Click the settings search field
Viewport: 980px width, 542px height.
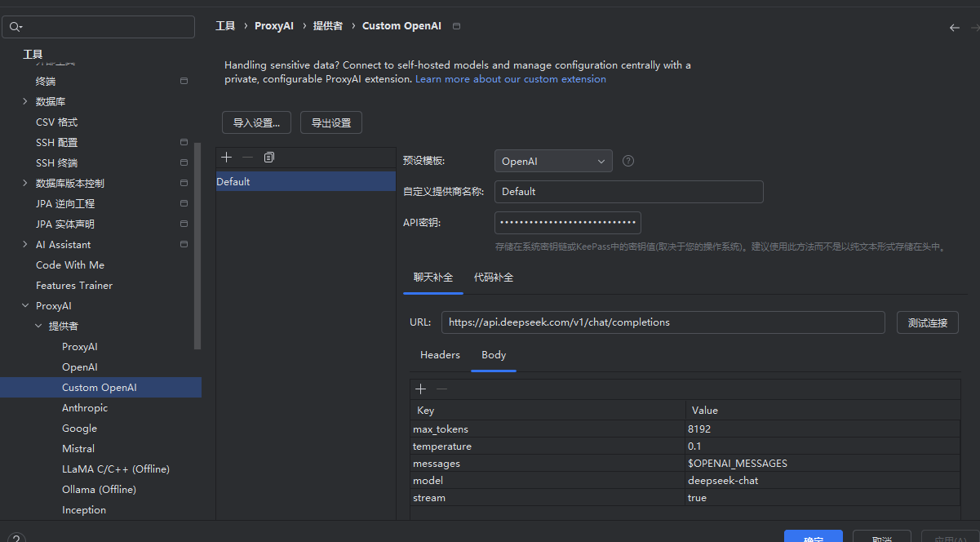(99, 27)
